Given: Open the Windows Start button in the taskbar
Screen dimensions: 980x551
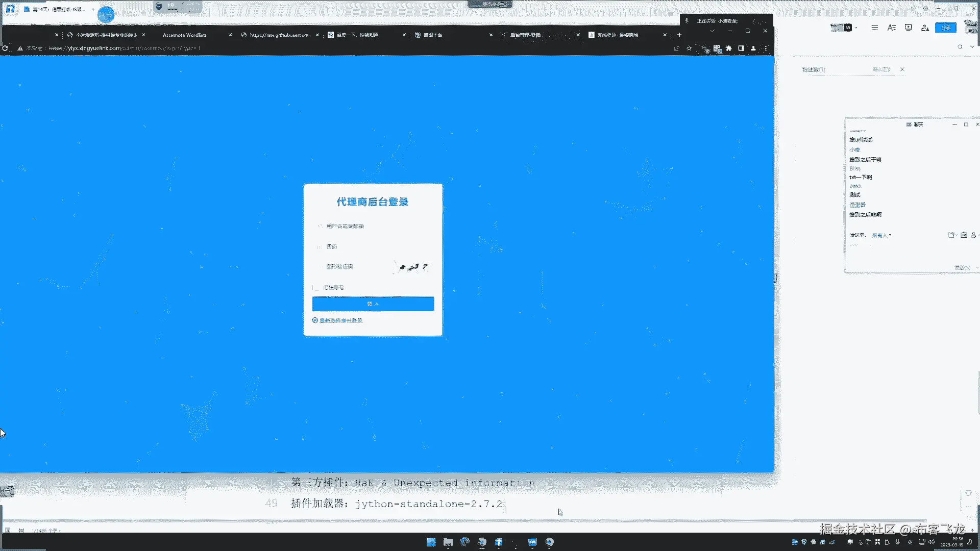Looking at the screenshot, I should tap(431, 542).
